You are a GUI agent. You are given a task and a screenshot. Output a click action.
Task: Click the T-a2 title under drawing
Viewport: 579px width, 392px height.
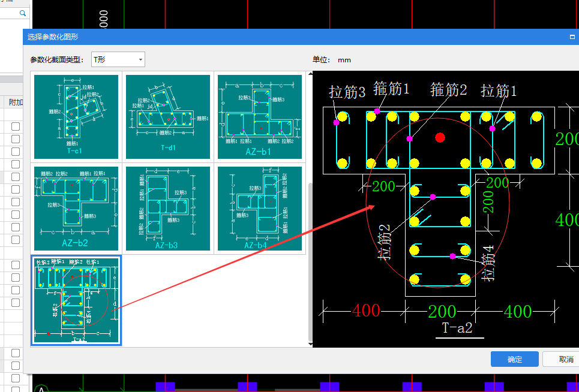click(457, 328)
